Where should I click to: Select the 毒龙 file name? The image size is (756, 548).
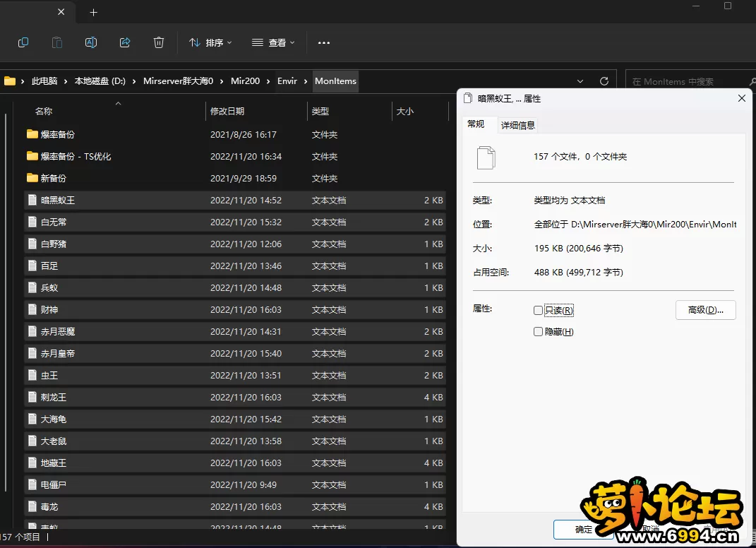[49, 506]
